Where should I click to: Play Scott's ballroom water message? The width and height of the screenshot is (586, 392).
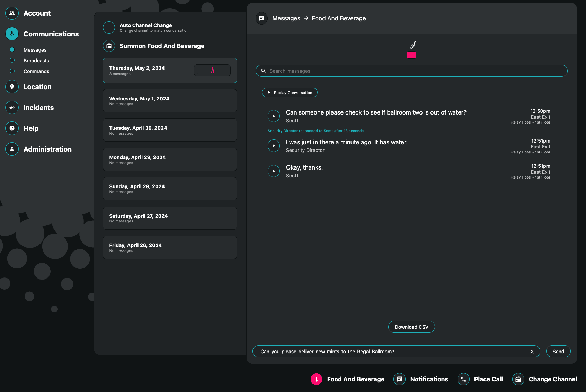274,116
